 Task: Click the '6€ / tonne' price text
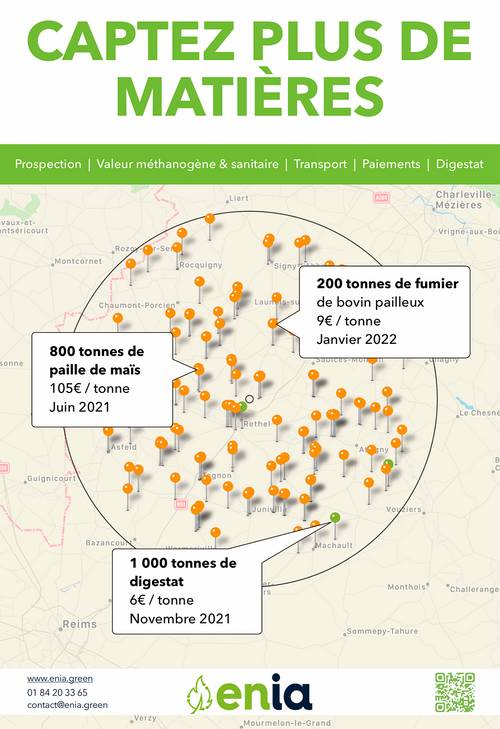[161, 600]
